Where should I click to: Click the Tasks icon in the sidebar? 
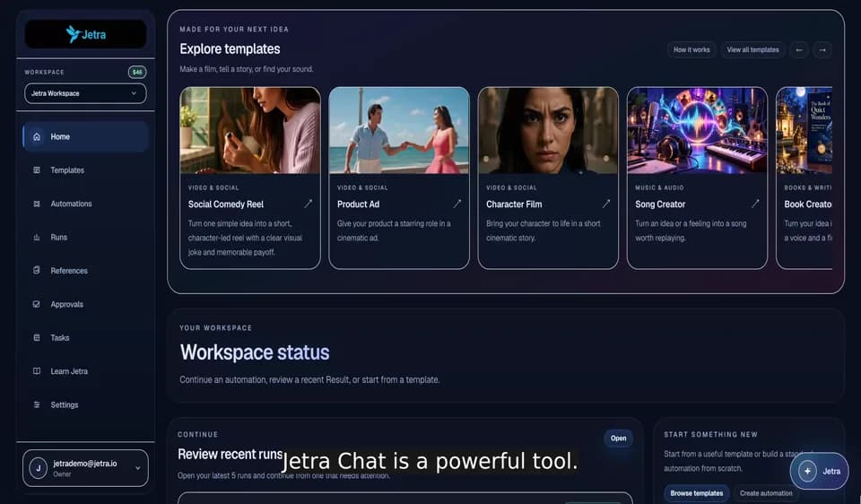tap(37, 338)
